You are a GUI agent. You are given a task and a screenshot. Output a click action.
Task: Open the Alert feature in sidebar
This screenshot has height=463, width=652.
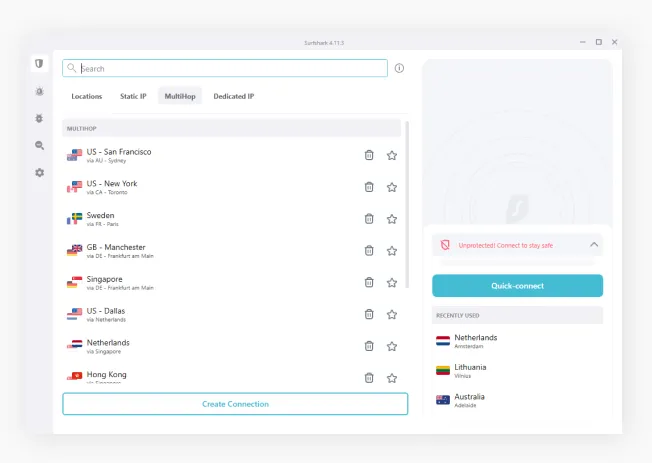tap(39, 91)
